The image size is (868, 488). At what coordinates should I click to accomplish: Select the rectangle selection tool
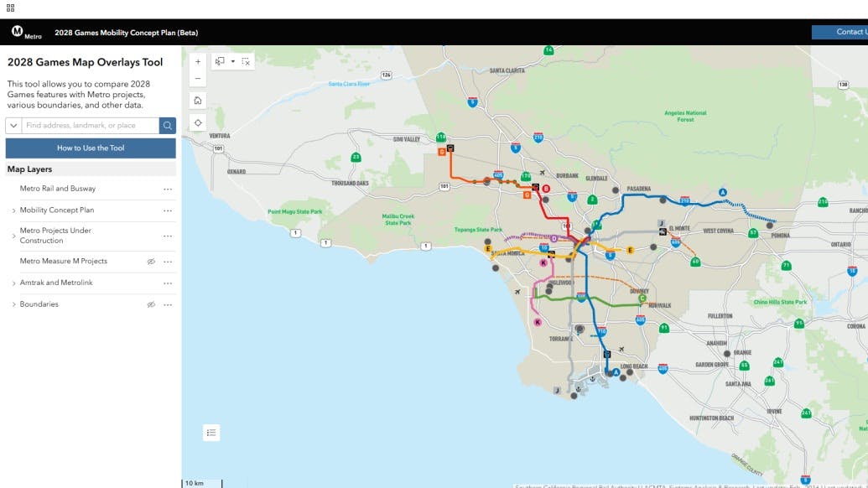pyautogui.click(x=218, y=60)
